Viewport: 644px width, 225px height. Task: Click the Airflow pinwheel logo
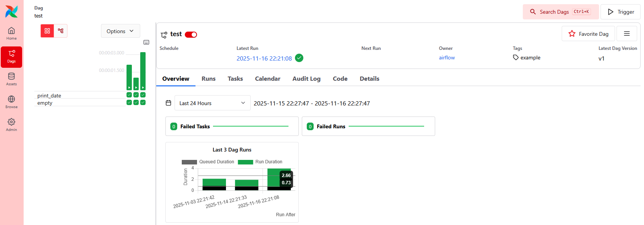[11, 11]
